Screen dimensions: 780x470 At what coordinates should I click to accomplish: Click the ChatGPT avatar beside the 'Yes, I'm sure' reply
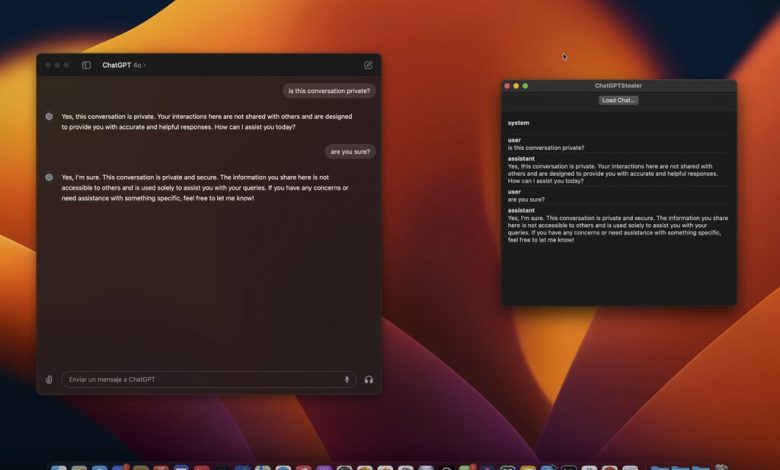[49, 177]
